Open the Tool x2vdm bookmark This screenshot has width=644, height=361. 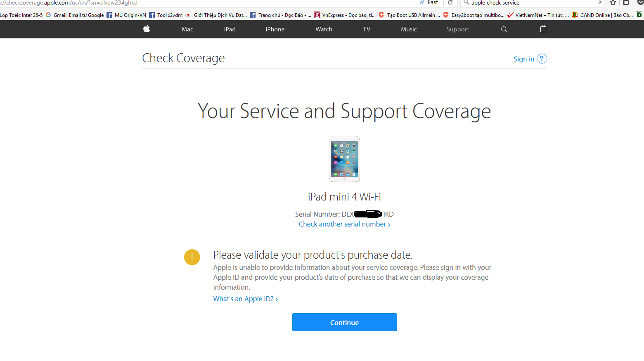[x=166, y=15]
